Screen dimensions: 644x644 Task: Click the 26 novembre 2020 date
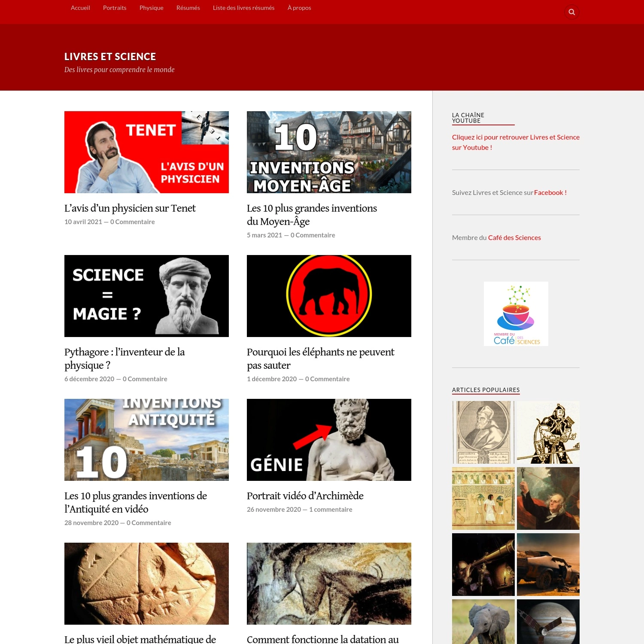[274, 510]
